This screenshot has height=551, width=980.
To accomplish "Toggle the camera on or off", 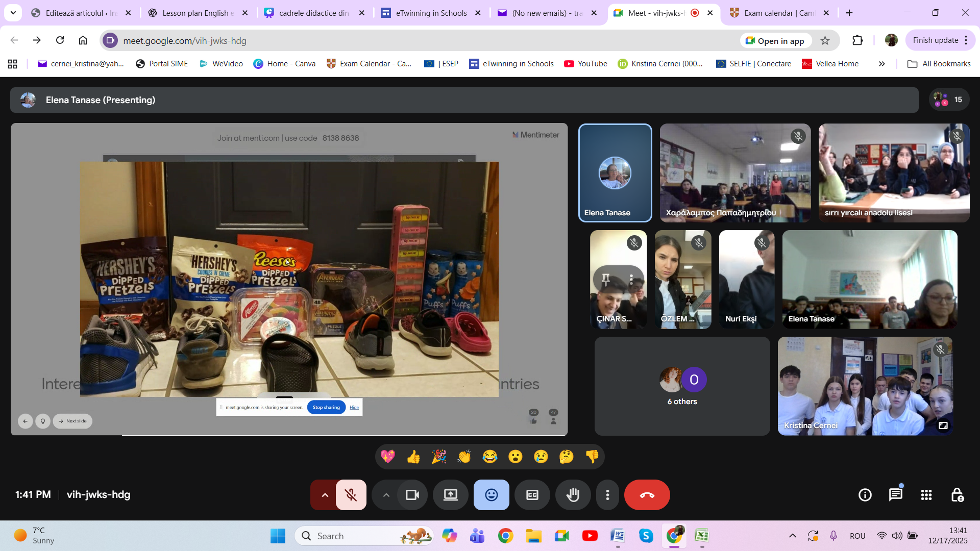I will click(412, 495).
